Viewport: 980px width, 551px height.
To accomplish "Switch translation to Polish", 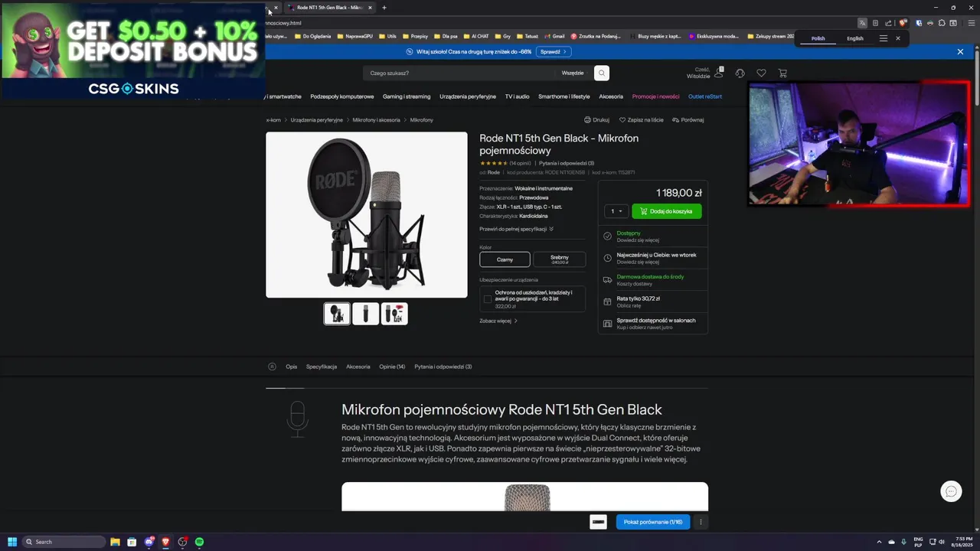I will 818,38.
